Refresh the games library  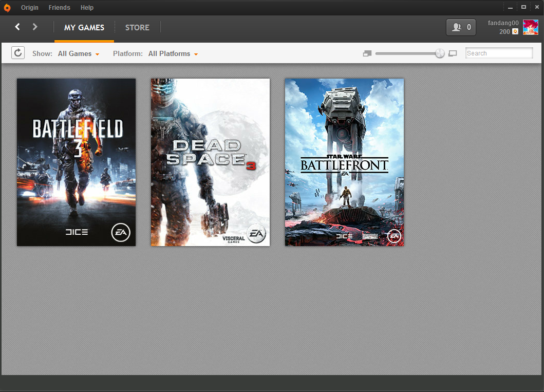pyautogui.click(x=18, y=53)
